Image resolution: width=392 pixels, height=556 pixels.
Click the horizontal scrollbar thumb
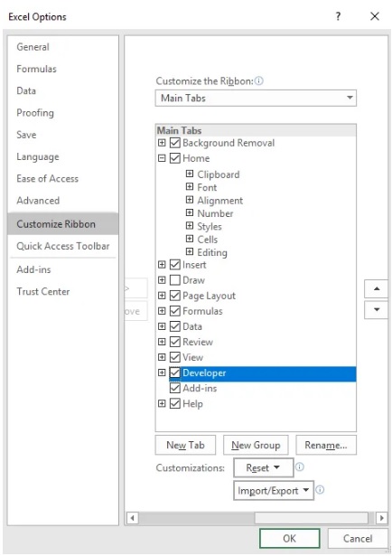tap(312, 518)
